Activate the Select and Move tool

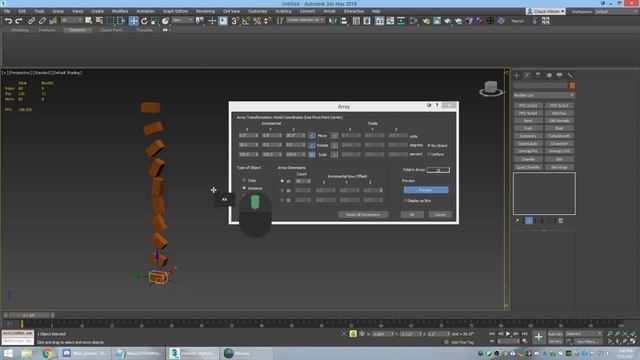click(133, 21)
